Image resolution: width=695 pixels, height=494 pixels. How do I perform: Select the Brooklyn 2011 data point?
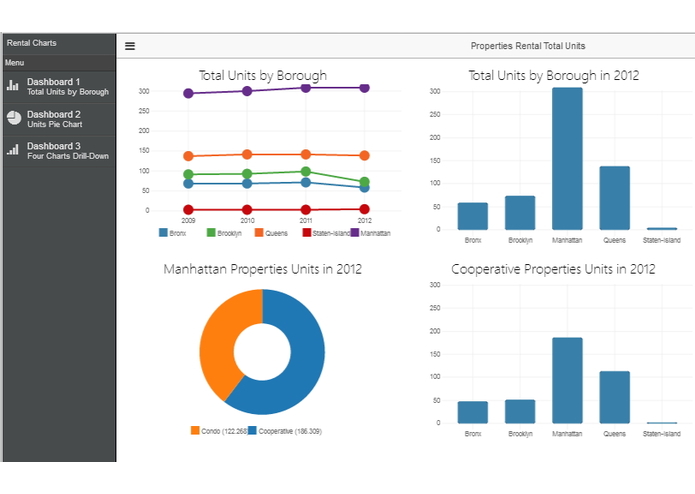(305, 171)
